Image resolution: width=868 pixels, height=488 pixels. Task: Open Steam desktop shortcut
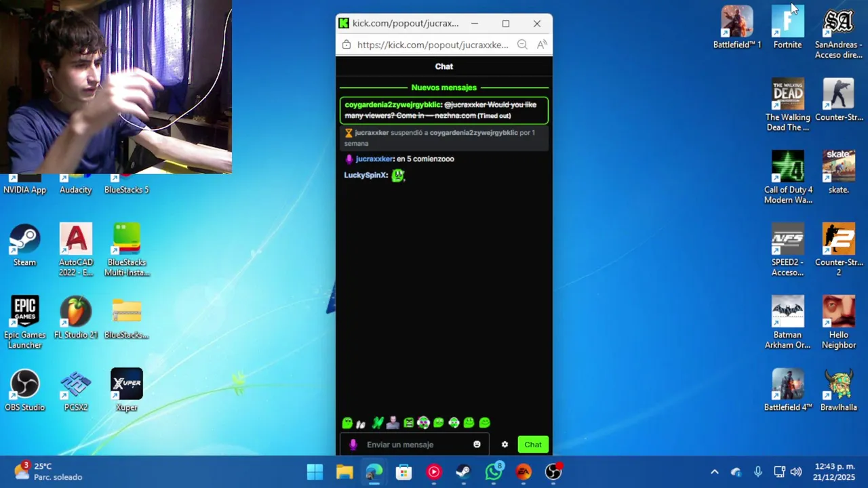24,245
